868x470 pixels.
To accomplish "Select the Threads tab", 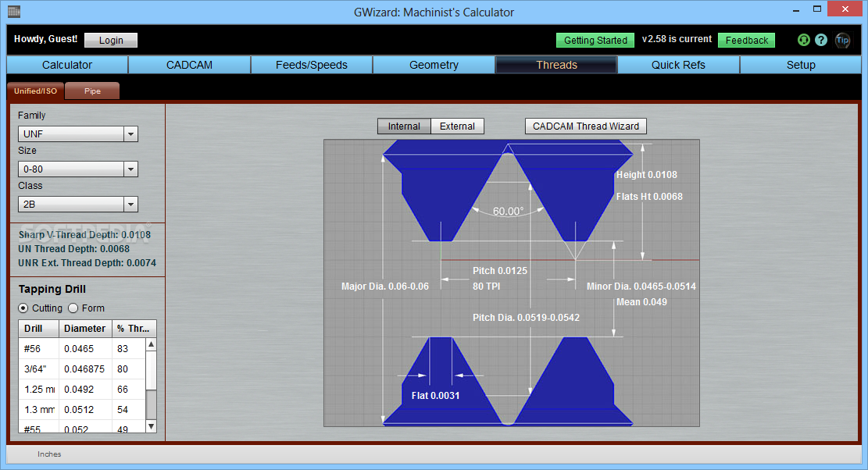I will [x=556, y=65].
